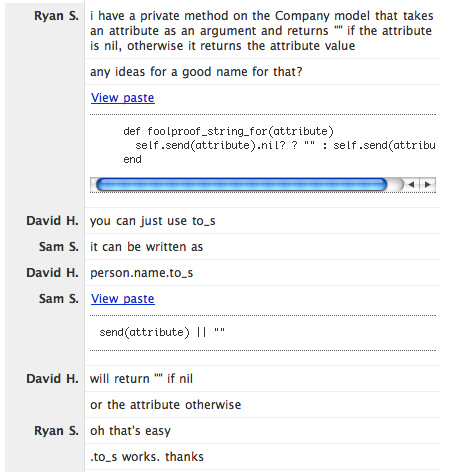
Task: Click the blue horizontal scrollbar thumb
Action: pyautogui.click(x=241, y=184)
